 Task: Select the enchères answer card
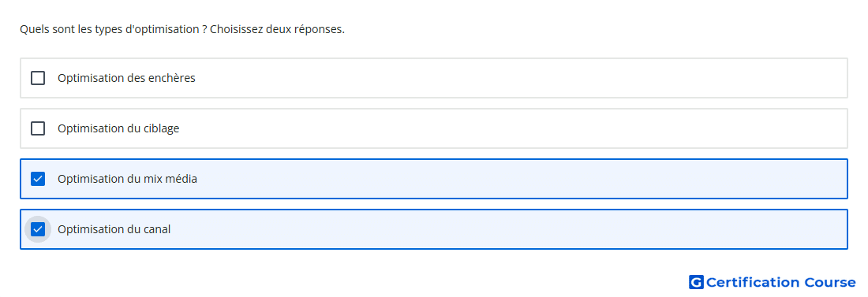click(433, 78)
